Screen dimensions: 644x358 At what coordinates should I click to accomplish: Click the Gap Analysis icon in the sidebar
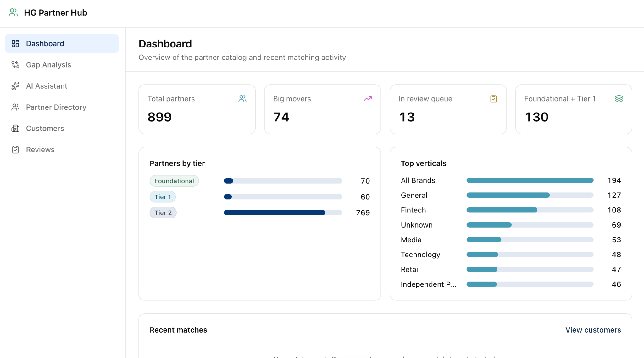coord(15,65)
